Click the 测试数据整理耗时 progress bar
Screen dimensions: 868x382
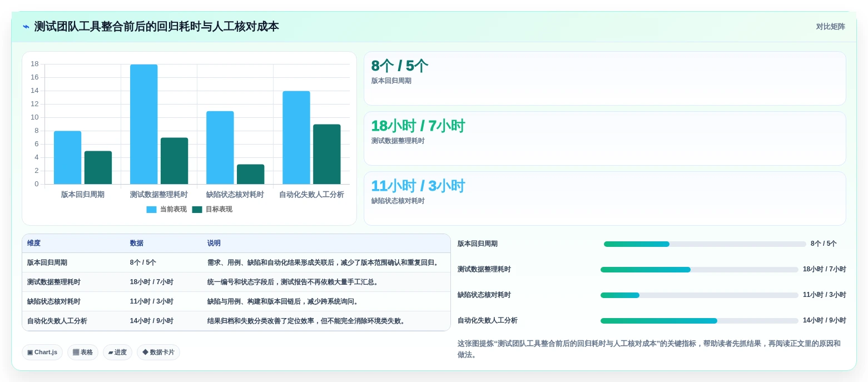[x=700, y=270]
